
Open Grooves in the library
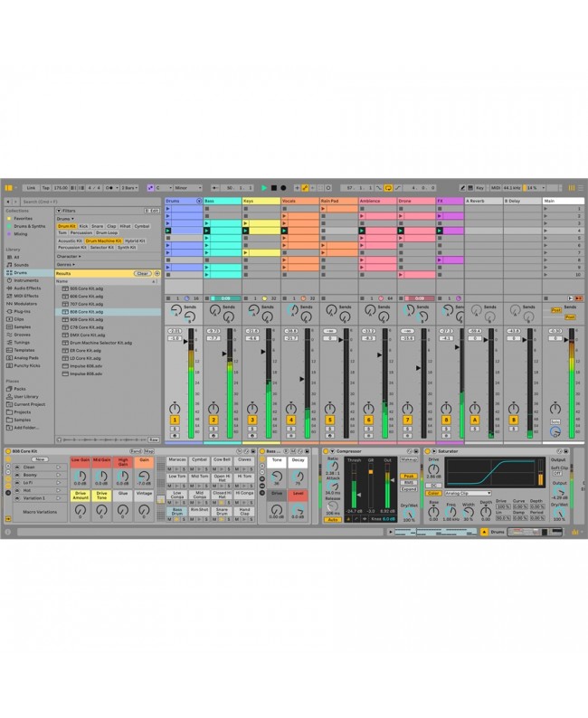[x=22, y=335]
